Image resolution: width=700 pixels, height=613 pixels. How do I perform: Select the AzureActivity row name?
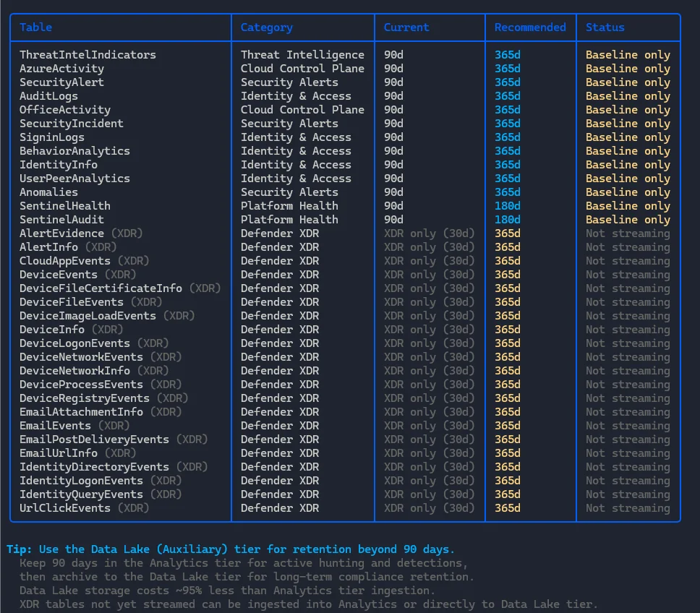point(61,69)
